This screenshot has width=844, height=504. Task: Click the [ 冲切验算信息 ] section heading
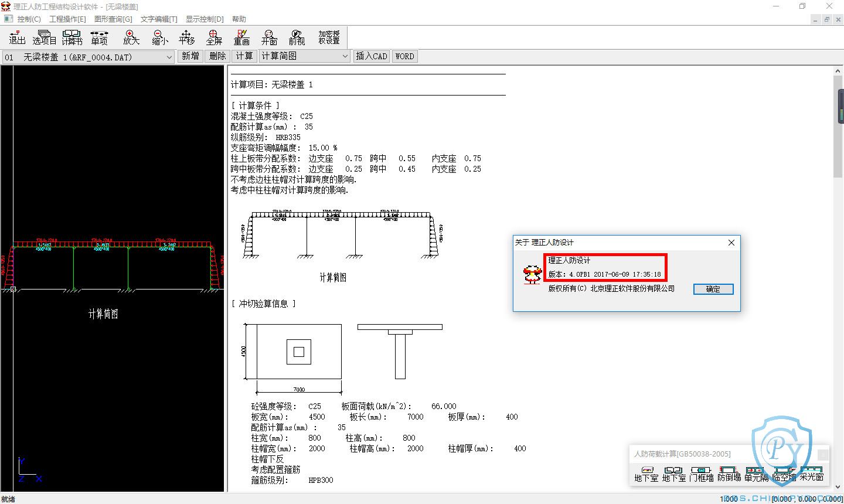coord(264,304)
